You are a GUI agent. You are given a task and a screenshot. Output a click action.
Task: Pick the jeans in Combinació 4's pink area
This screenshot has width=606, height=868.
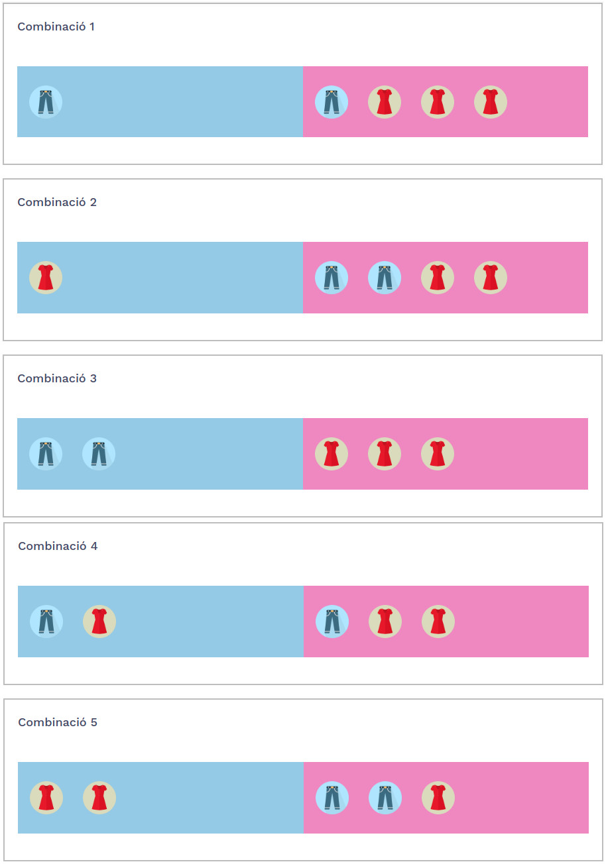click(x=332, y=622)
